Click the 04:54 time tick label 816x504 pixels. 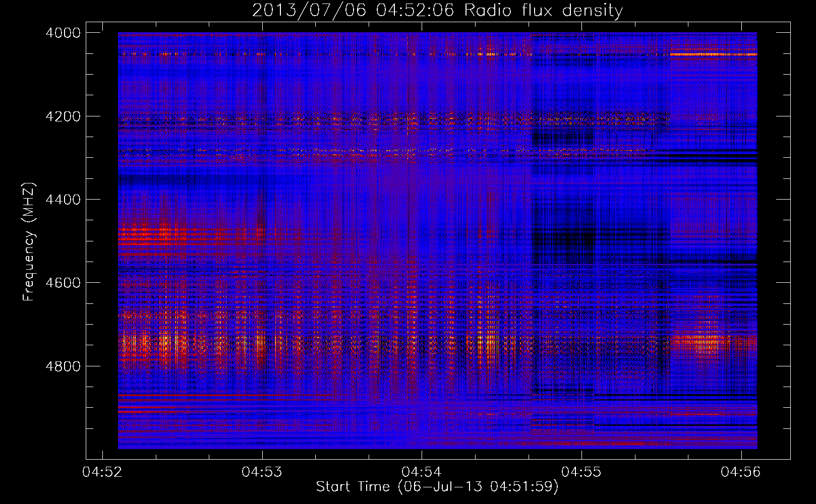[422, 472]
